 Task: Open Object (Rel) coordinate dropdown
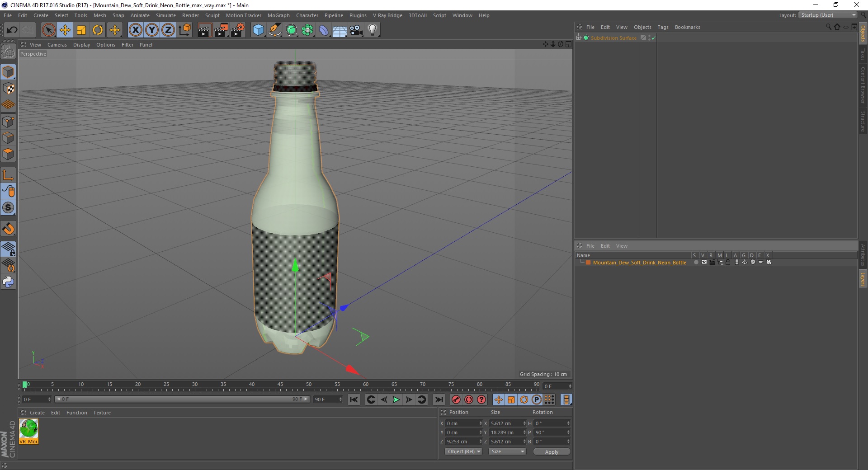464,451
